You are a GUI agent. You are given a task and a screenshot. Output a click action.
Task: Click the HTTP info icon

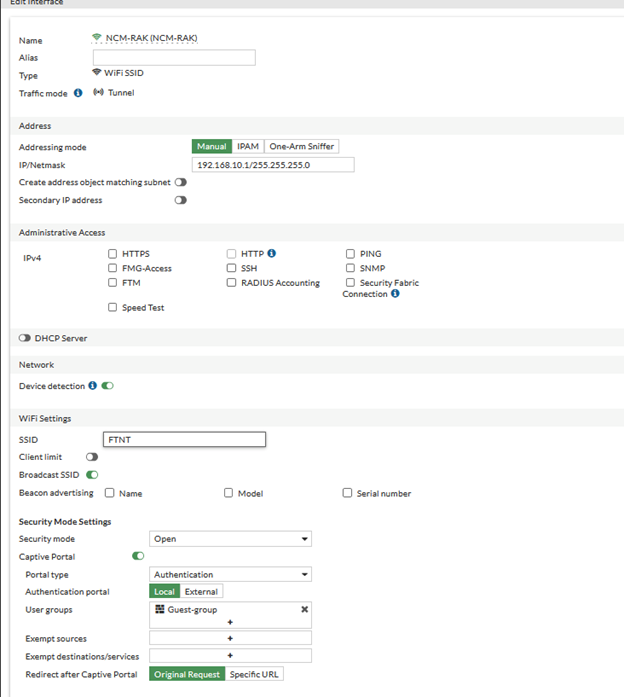tap(271, 254)
